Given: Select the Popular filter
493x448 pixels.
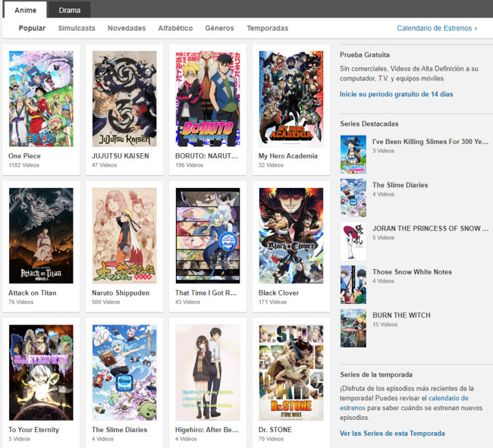Looking at the screenshot, I should coord(32,28).
